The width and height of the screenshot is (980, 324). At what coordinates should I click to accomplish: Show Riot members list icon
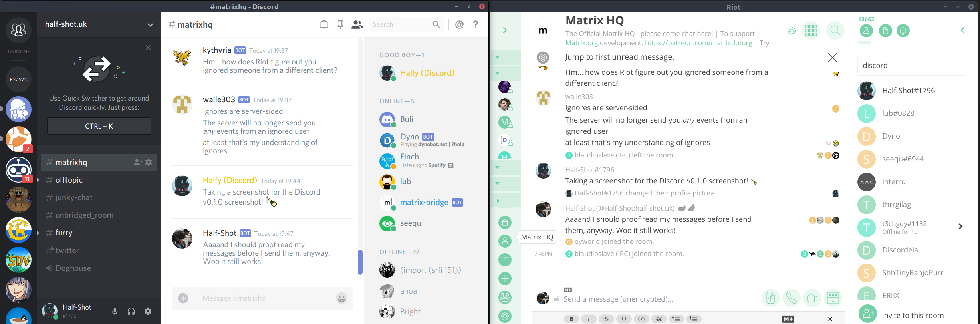[x=866, y=30]
